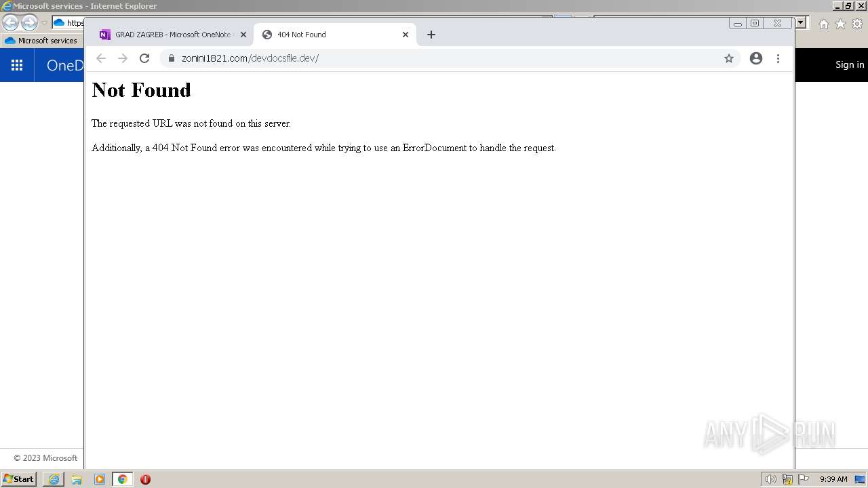Click the IE address field

(x=68, y=22)
